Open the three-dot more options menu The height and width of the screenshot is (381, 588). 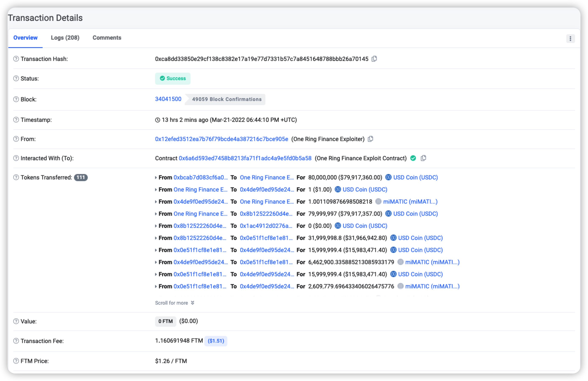click(570, 38)
